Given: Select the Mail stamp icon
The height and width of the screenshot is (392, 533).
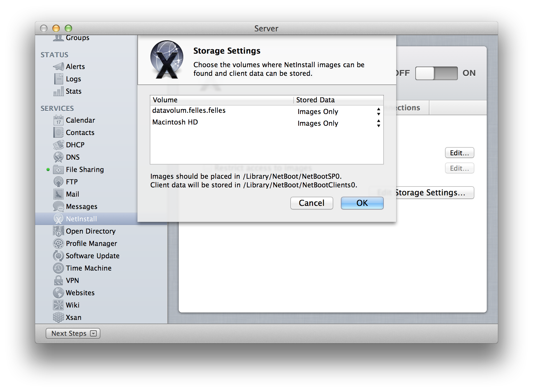Looking at the screenshot, I should point(59,194).
